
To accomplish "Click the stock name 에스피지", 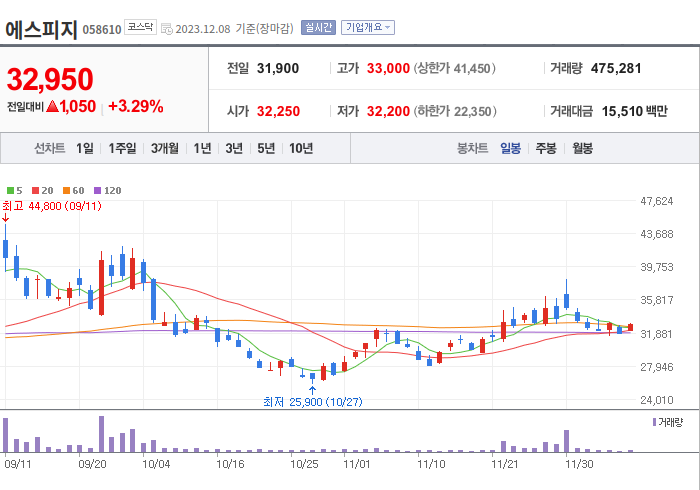I will (x=41, y=29).
